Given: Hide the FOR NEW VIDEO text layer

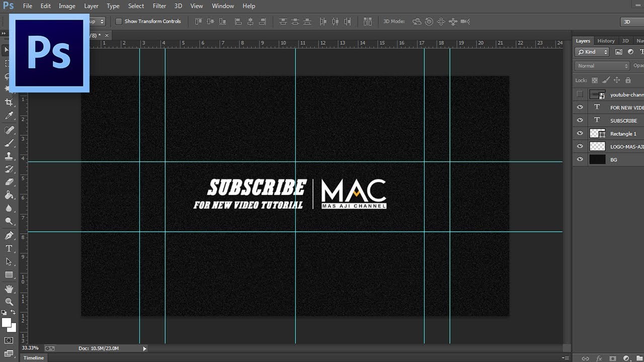Looking at the screenshot, I should (580, 107).
